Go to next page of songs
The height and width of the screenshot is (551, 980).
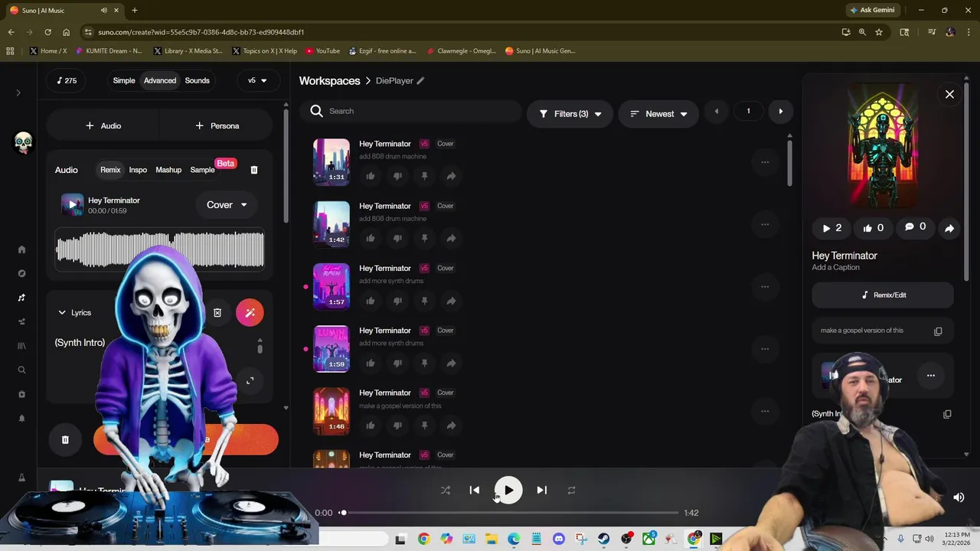780,112
